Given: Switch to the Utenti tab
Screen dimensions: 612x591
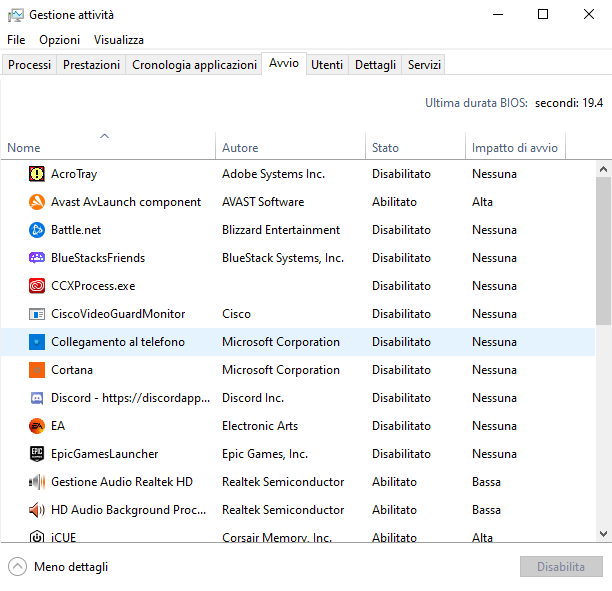Looking at the screenshot, I should [x=327, y=64].
